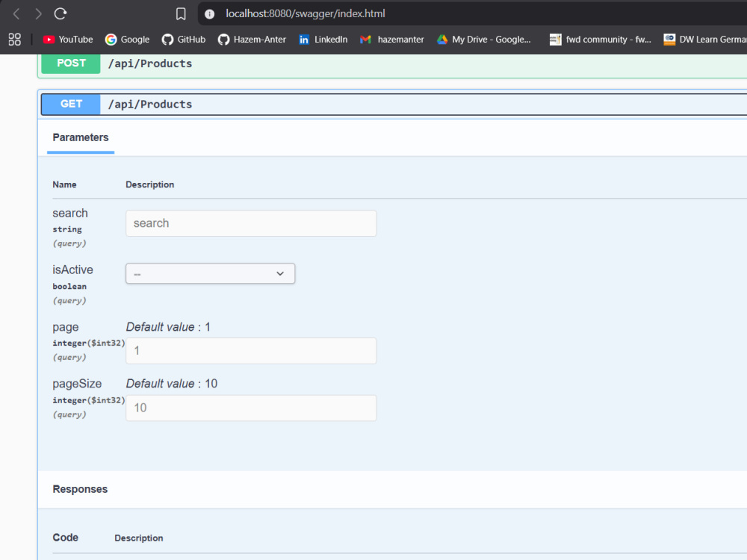Viewport: 747px width, 560px height.
Task: Click the POST method badge
Action: [x=71, y=63]
